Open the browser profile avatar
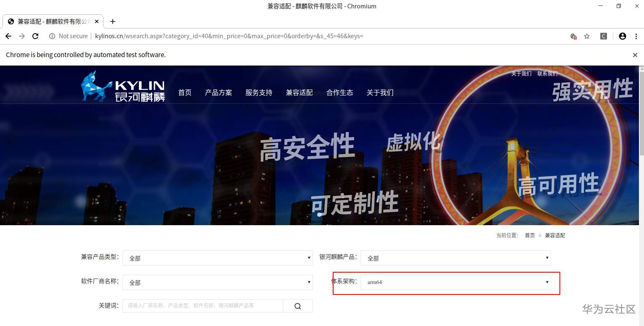 click(x=623, y=36)
